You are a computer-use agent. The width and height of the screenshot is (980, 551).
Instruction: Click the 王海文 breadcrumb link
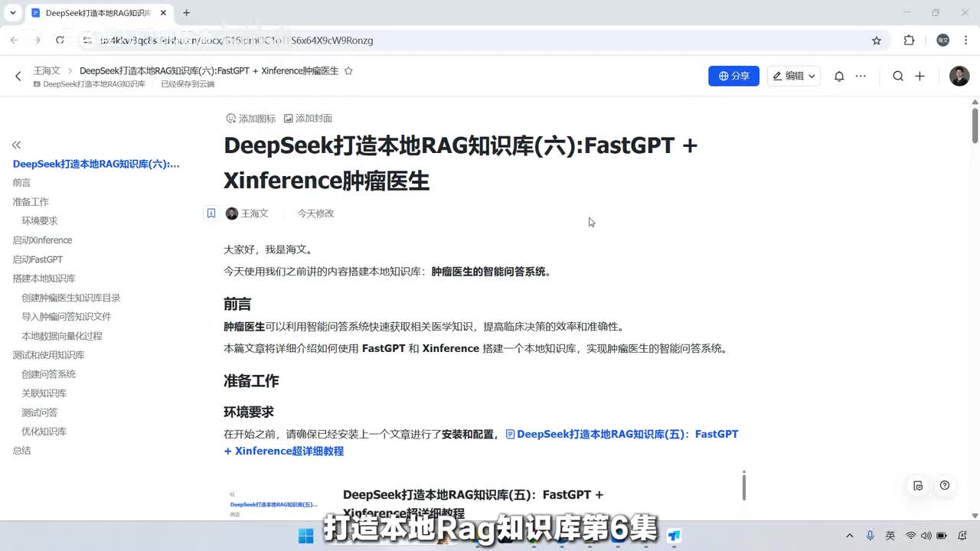(x=47, y=70)
